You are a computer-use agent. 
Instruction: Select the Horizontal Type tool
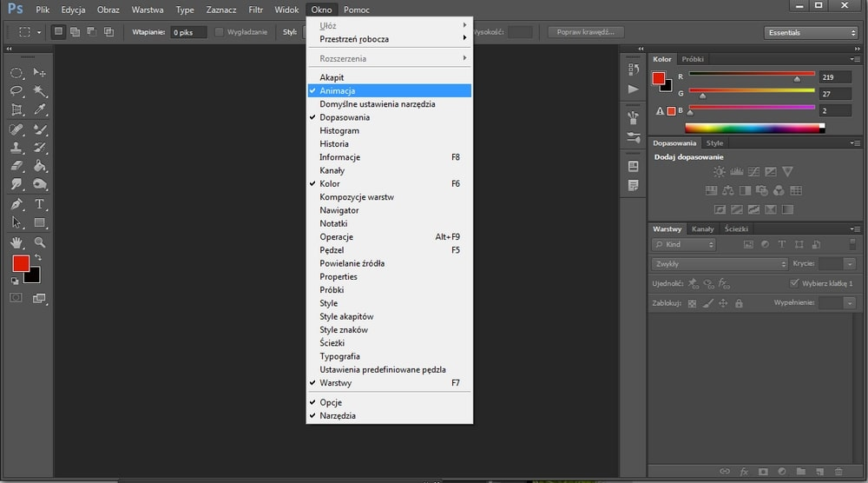click(x=39, y=204)
